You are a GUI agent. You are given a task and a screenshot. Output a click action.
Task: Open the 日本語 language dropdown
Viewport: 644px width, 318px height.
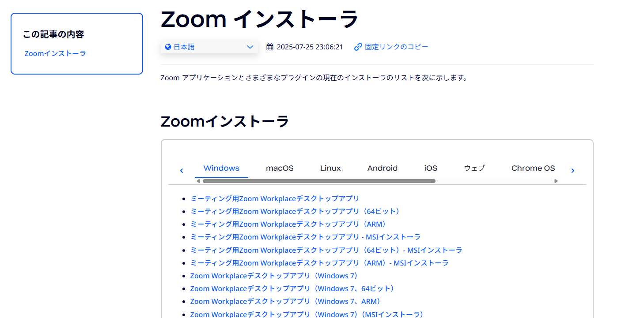coord(209,47)
